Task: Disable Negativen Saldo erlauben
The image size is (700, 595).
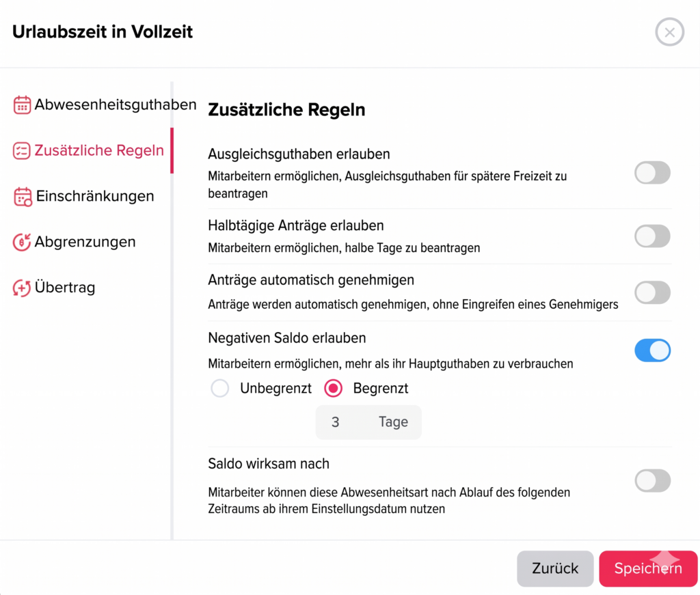Action: tap(652, 350)
